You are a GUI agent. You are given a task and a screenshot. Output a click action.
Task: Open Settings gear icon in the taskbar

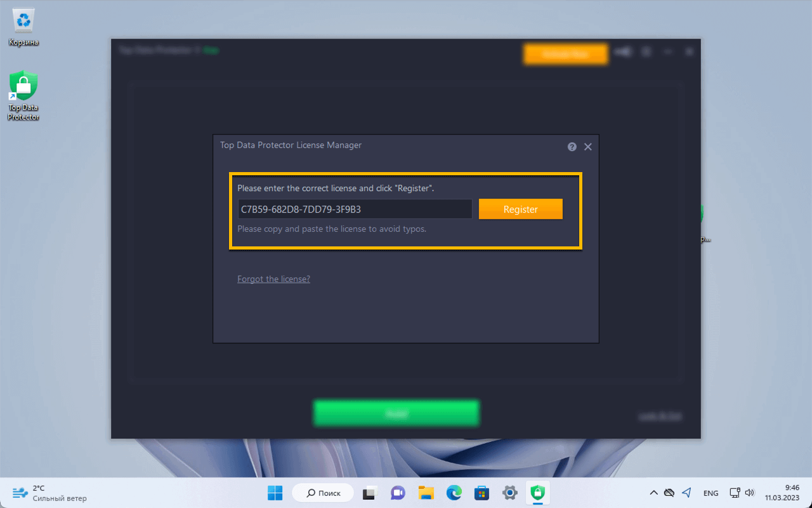click(x=509, y=493)
